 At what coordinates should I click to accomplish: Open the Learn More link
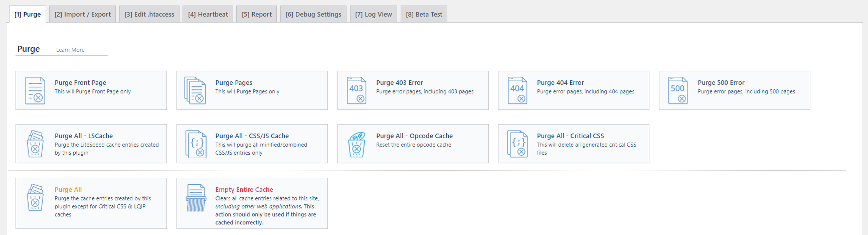(x=70, y=50)
